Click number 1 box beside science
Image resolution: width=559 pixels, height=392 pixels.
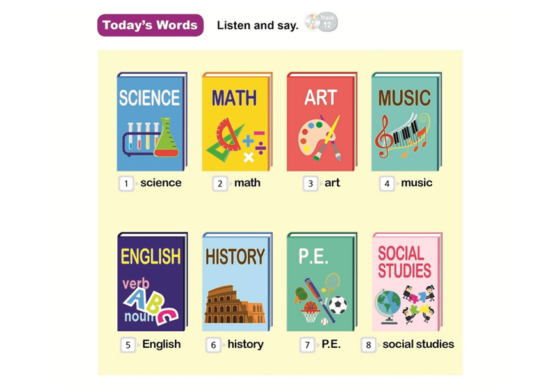coord(126,184)
